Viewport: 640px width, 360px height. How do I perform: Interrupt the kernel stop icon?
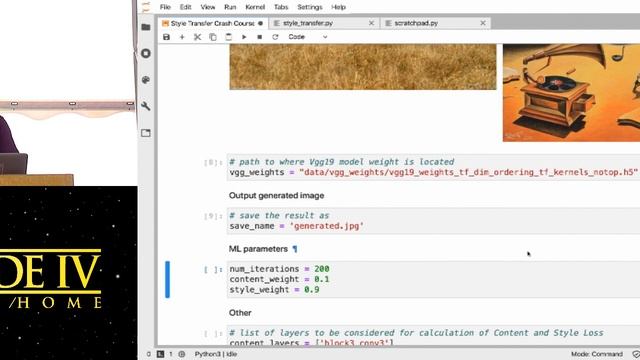(x=259, y=37)
